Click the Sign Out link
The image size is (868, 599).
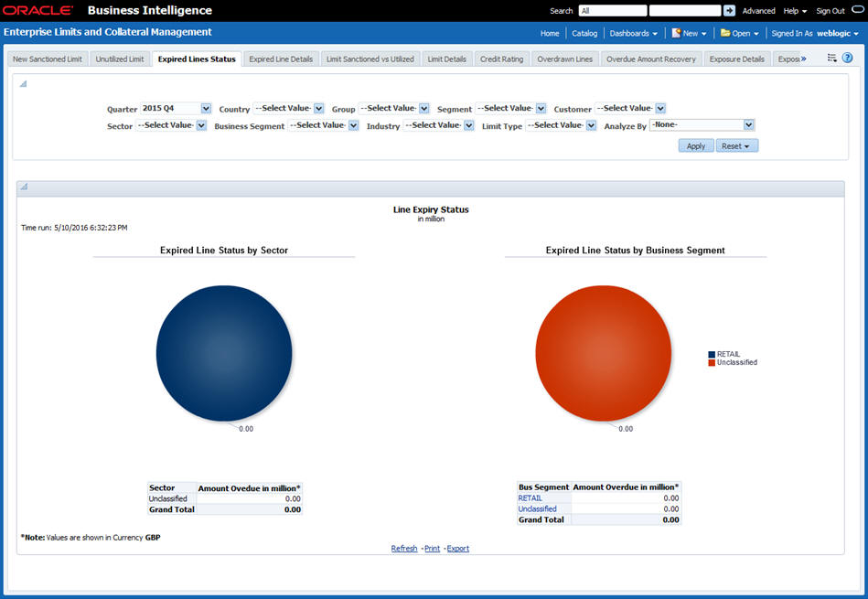(830, 11)
